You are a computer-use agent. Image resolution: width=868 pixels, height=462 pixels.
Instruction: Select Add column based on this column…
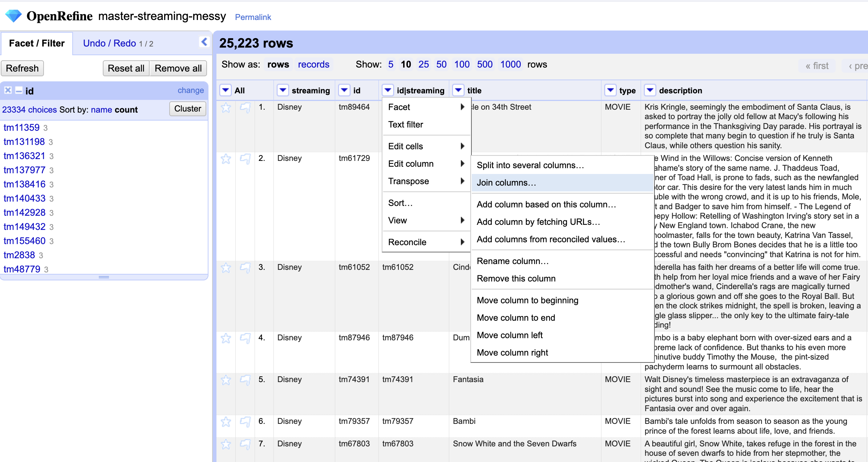pyautogui.click(x=562, y=204)
